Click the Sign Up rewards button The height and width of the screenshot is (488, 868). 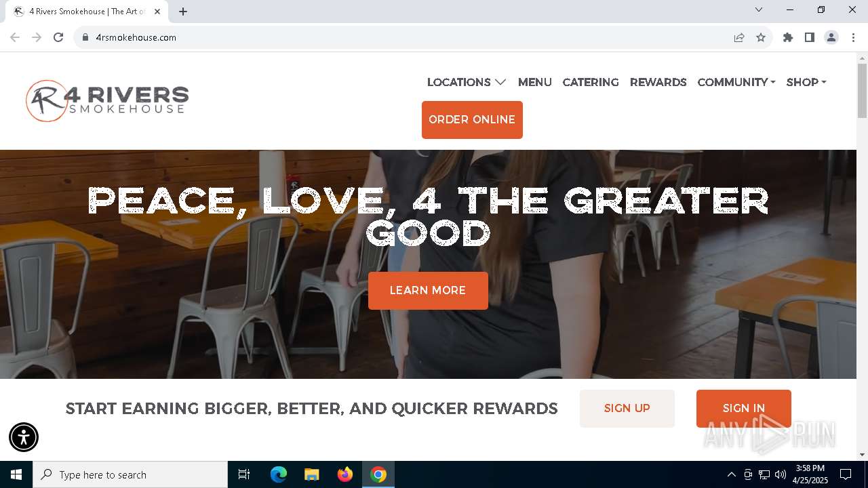[x=627, y=409]
